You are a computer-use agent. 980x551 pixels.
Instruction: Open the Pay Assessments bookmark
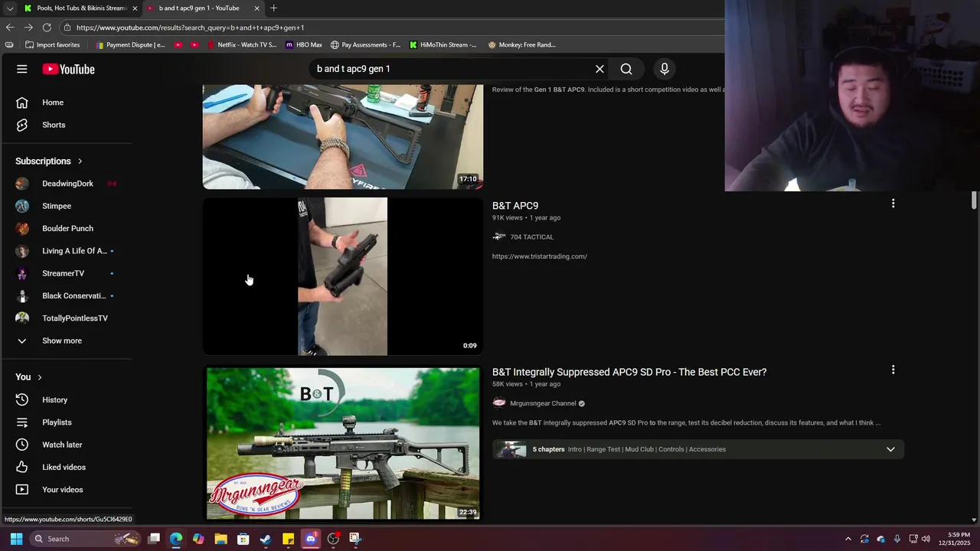coord(365,44)
